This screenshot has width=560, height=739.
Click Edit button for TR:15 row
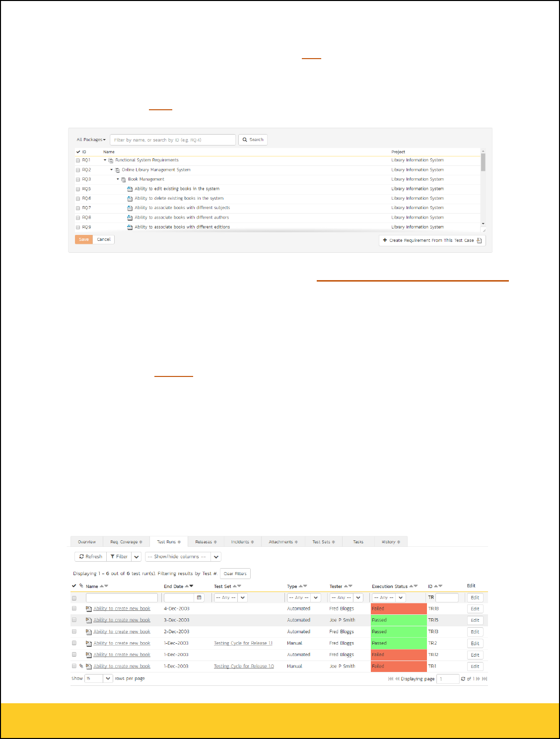click(475, 620)
